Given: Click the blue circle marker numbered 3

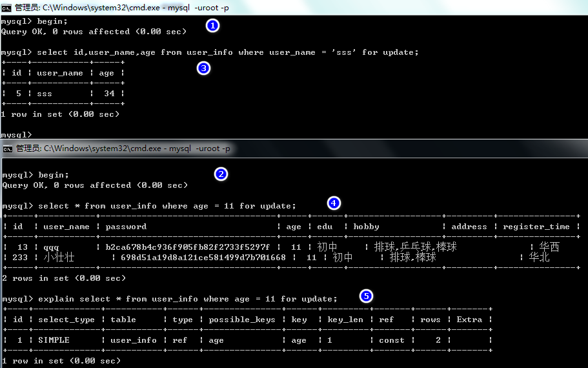Looking at the screenshot, I should [203, 68].
